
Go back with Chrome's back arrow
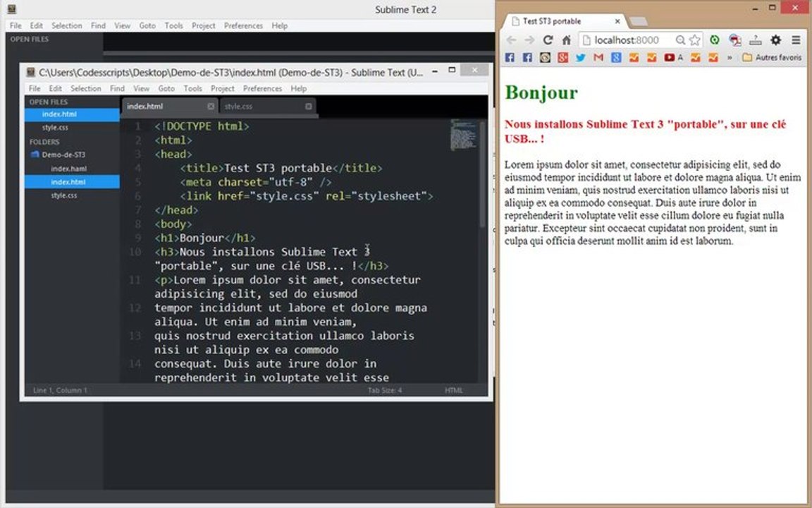[x=511, y=40]
